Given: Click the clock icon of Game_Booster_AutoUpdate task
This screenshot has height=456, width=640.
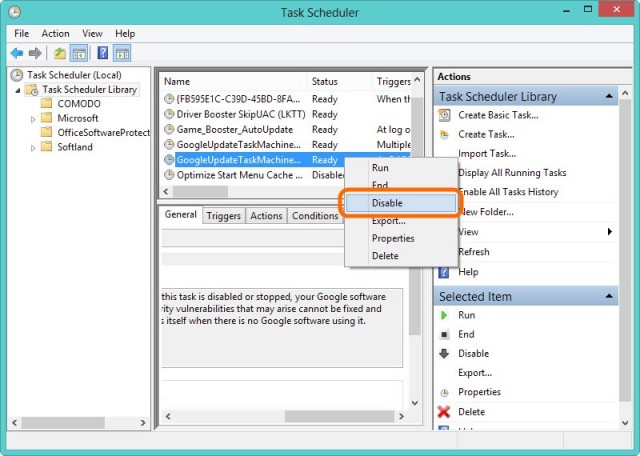Looking at the screenshot, I should [169, 129].
